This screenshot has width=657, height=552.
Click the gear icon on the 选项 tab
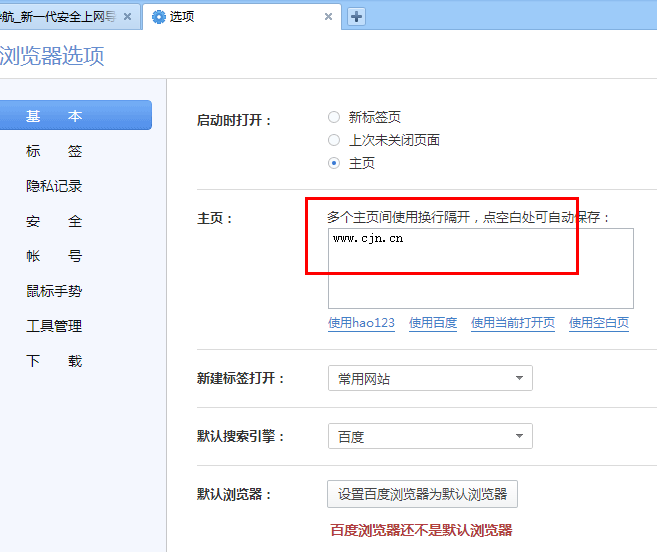(x=158, y=17)
